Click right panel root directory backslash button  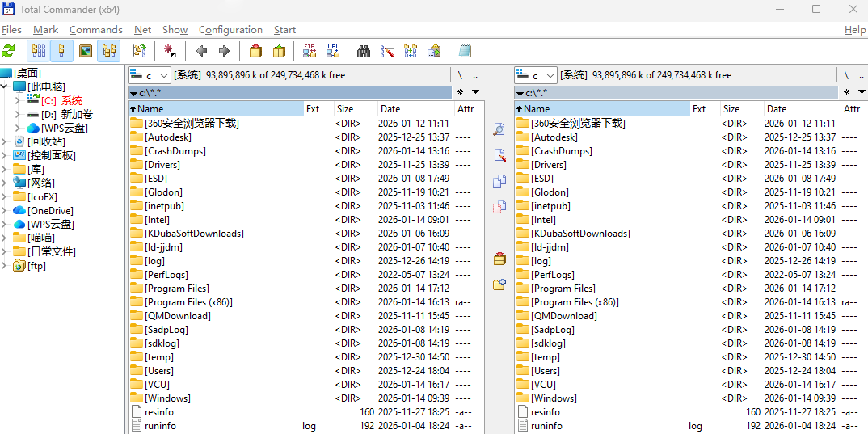(846, 75)
